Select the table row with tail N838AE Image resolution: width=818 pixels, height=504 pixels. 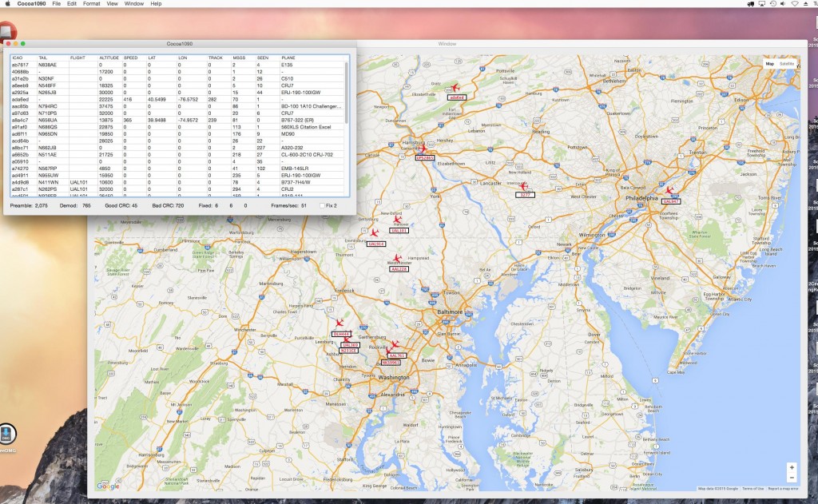pyautogui.click(x=177, y=65)
